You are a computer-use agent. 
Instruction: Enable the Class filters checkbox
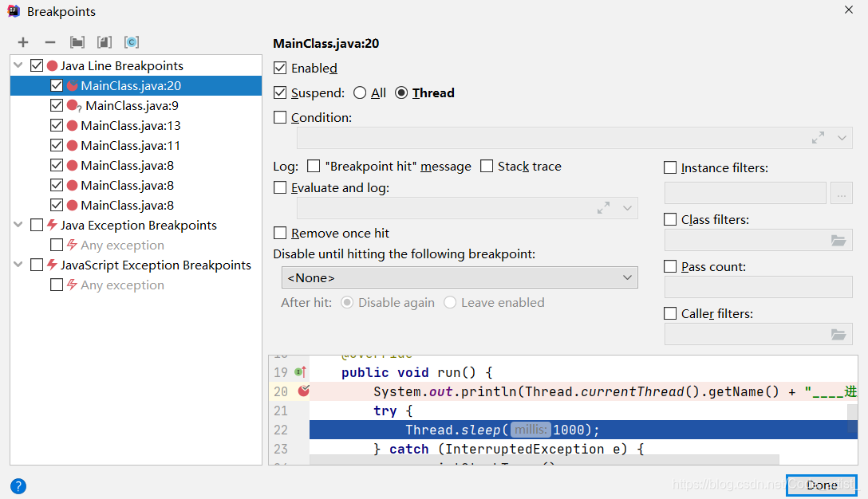pyautogui.click(x=670, y=220)
